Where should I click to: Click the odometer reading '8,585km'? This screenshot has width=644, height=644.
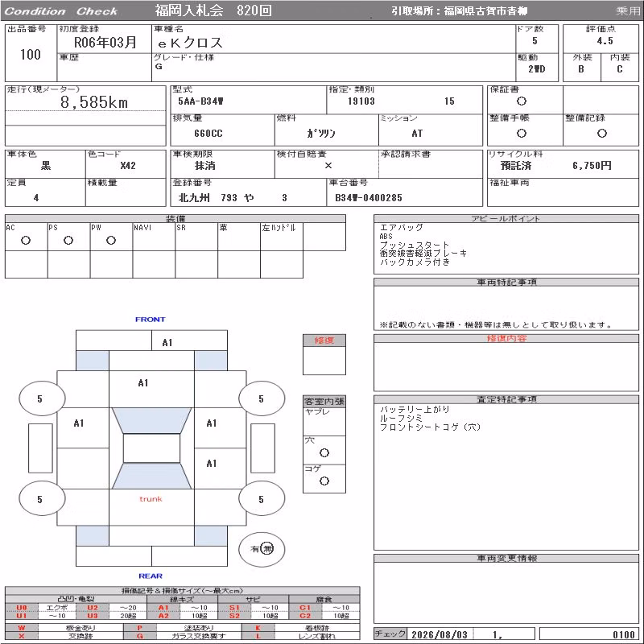click(x=94, y=102)
